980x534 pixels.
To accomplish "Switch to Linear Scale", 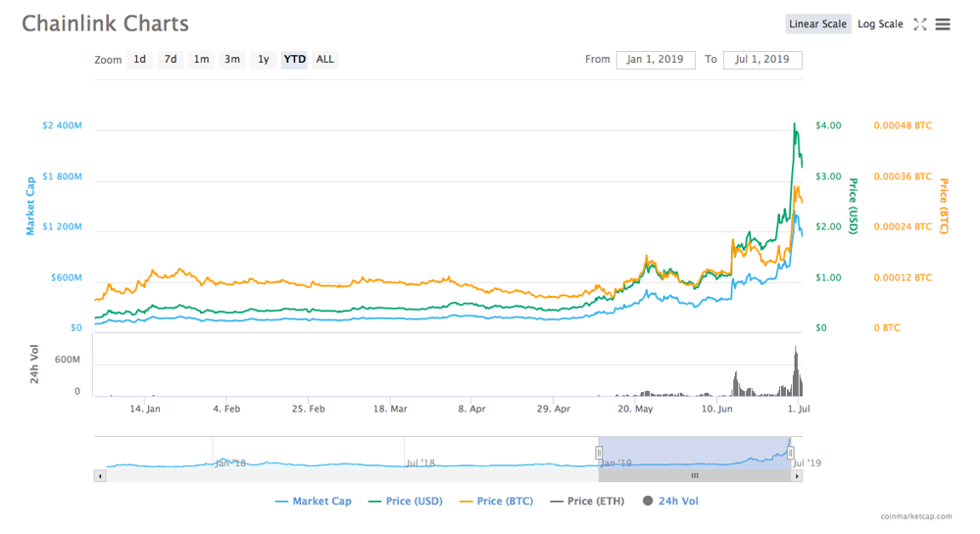I will [817, 24].
